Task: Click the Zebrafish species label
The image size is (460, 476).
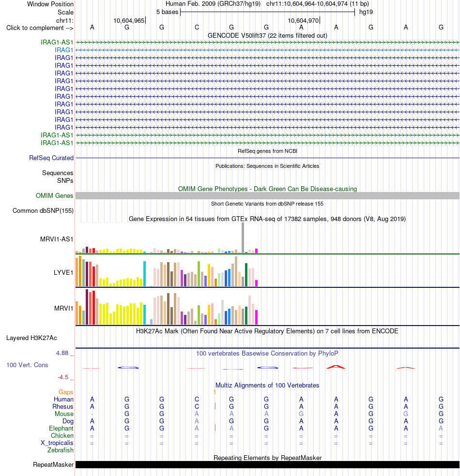Action: tap(61, 450)
